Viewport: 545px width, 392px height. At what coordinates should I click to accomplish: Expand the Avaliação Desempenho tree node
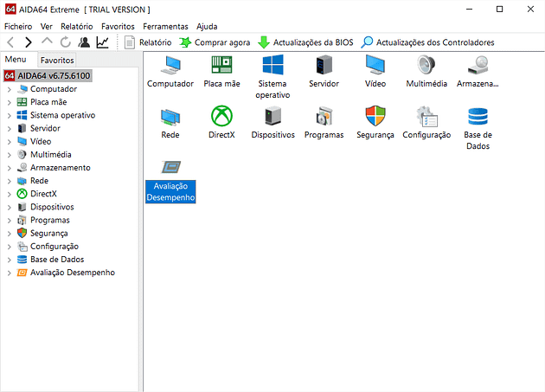[x=9, y=273]
